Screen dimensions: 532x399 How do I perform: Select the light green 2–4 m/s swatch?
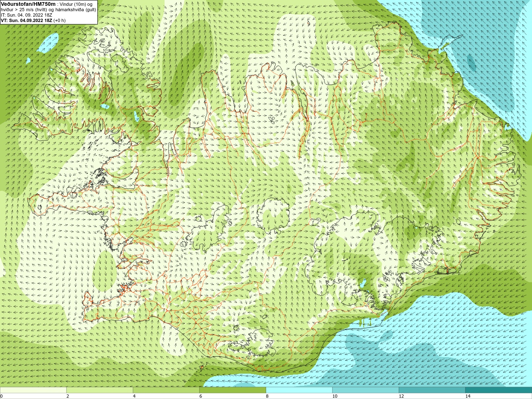(x=100, y=390)
